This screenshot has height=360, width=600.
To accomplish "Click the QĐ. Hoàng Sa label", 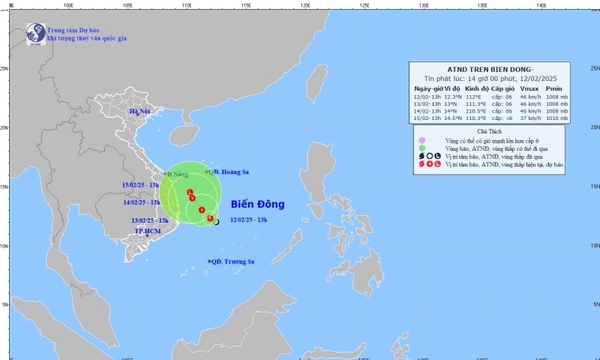I will coord(229,172).
